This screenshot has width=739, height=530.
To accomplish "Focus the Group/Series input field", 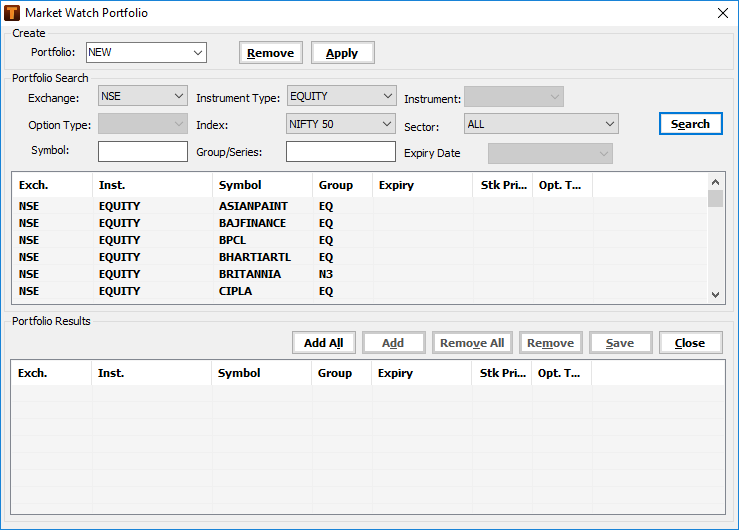I will click(340, 152).
